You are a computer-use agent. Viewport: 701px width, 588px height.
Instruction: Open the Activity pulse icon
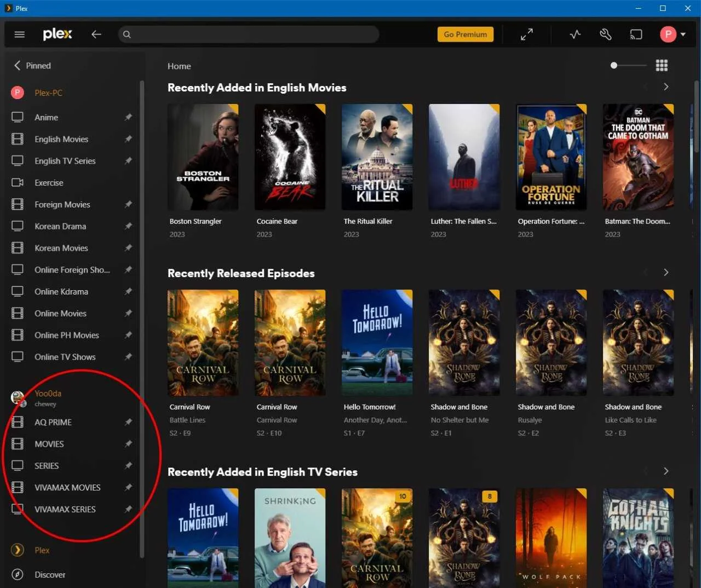pos(575,34)
